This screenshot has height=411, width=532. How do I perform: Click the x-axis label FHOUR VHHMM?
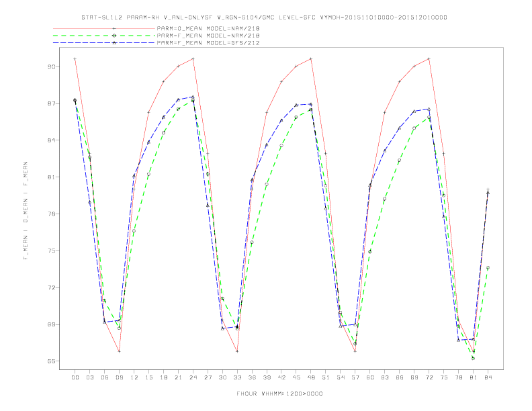point(279,394)
